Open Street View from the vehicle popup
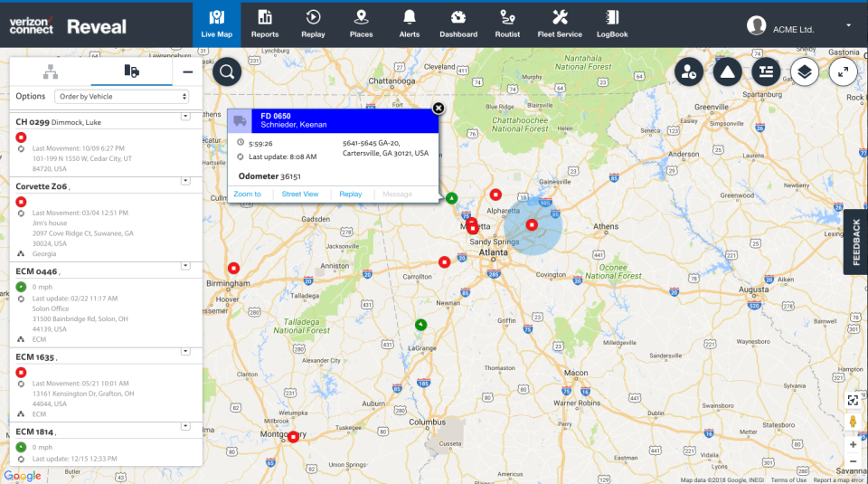 pos(300,194)
